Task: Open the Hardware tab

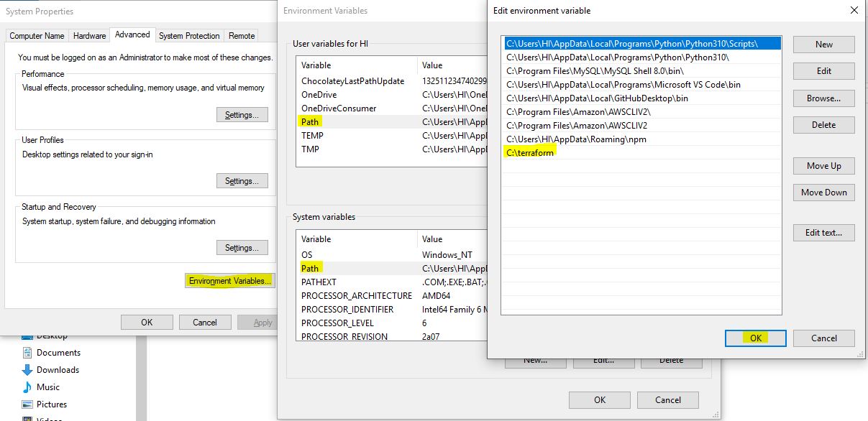Action: 90,36
